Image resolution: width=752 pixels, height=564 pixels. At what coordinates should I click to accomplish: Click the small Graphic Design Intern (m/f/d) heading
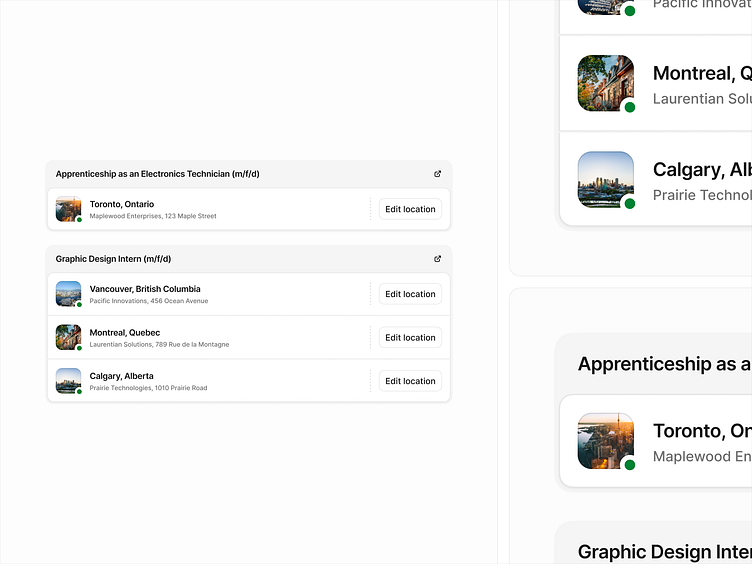(113, 259)
